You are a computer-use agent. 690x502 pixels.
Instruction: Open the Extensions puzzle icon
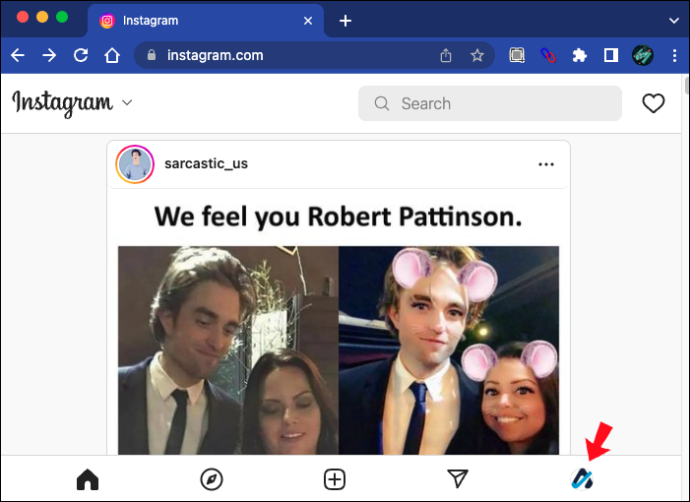coord(580,55)
